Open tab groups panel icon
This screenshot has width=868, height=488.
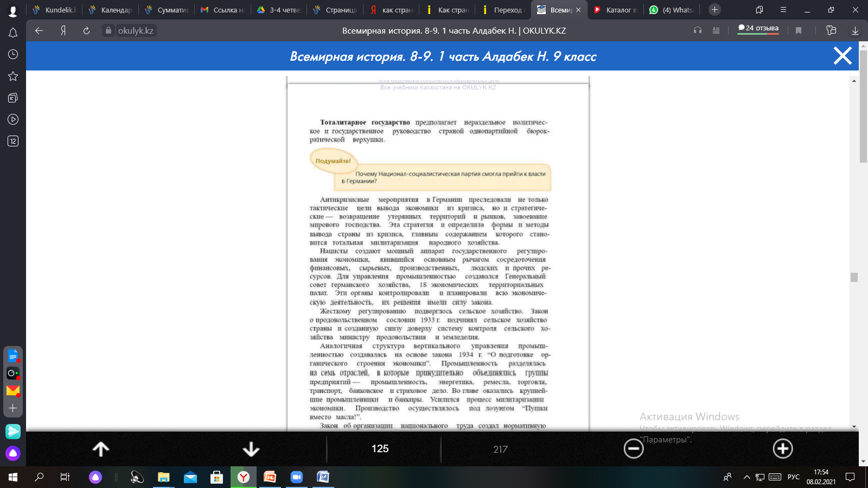tap(759, 10)
